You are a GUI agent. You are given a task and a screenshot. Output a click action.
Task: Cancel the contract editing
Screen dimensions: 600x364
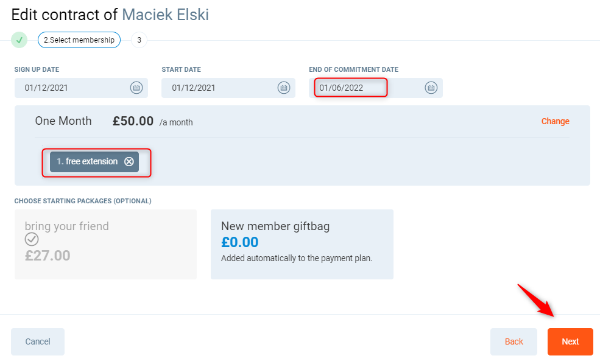point(38,341)
